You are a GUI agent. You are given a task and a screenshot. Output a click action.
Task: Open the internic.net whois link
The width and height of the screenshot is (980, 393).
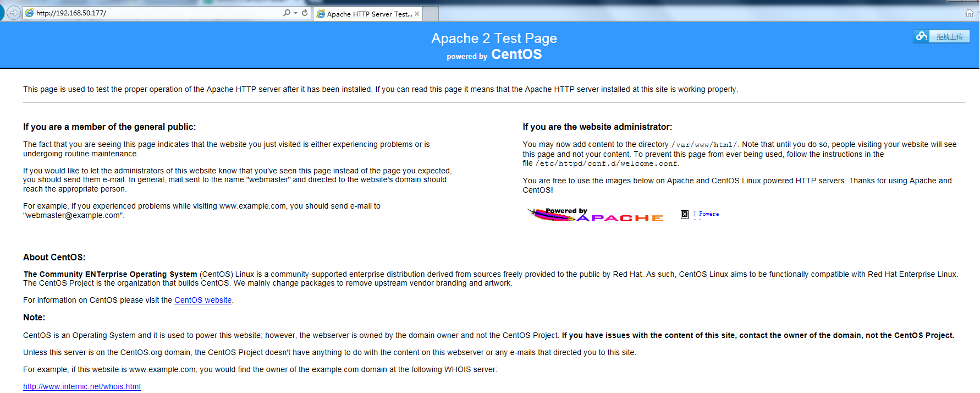click(x=82, y=386)
